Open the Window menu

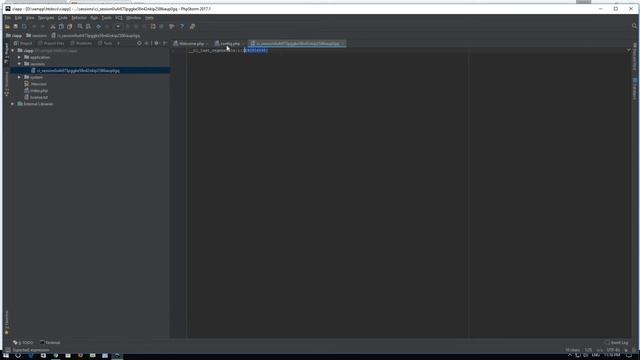(x=133, y=18)
